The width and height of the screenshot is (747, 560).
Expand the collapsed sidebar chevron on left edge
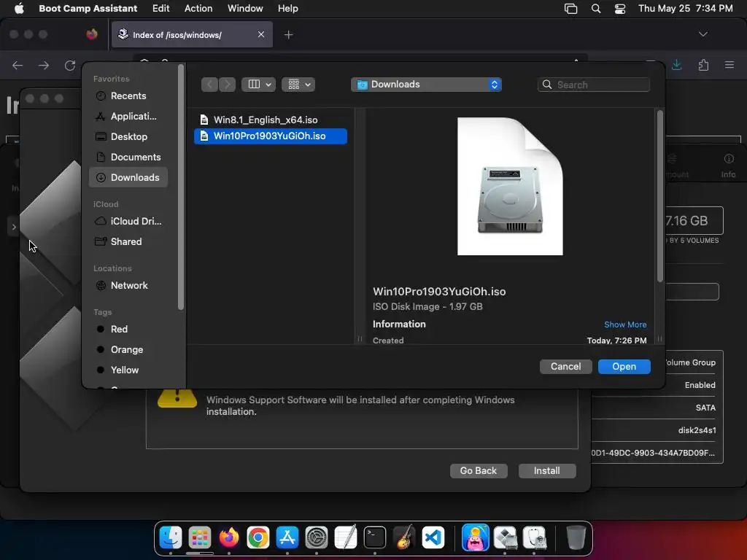14,227
